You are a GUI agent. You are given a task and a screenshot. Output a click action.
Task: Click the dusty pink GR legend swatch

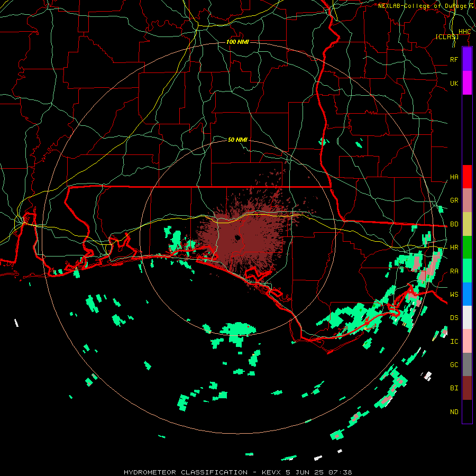point(467,200)
